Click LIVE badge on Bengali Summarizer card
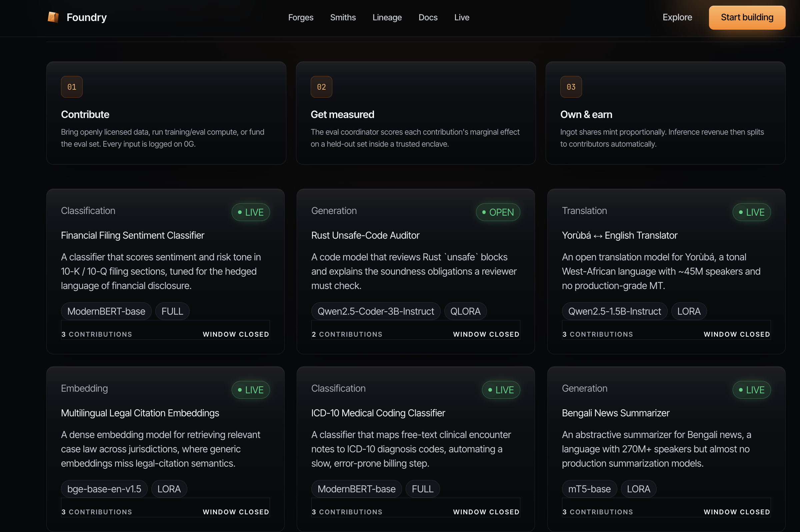The width and height of the screenshot is (800, 532). pyautogui.click(x=751, y=390)
